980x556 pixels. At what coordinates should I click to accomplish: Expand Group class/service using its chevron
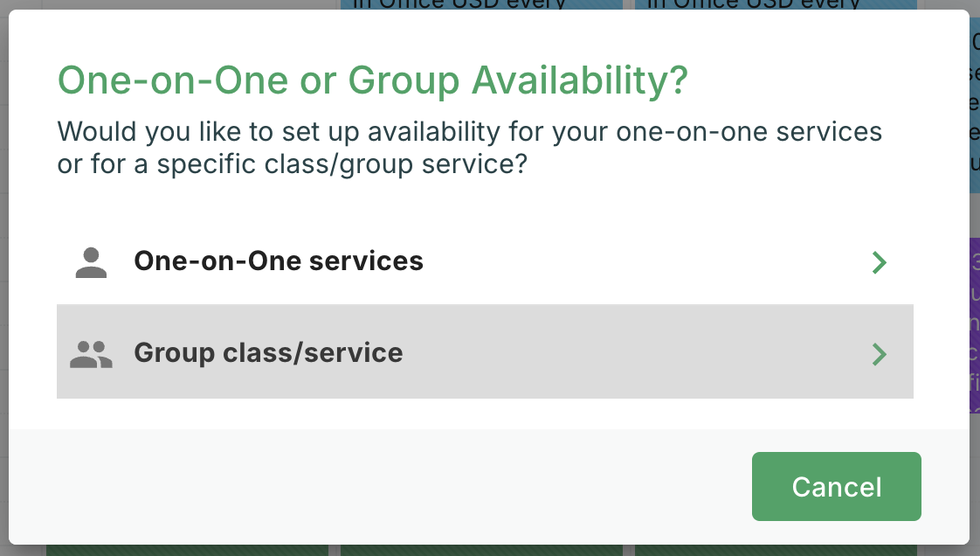tap(880, 353)
